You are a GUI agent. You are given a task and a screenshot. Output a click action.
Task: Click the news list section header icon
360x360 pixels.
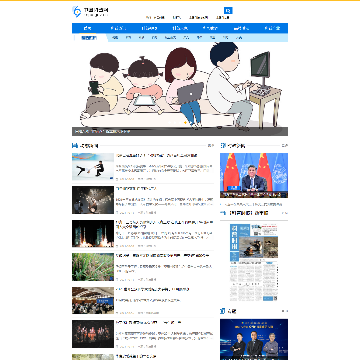click(75, 145)
